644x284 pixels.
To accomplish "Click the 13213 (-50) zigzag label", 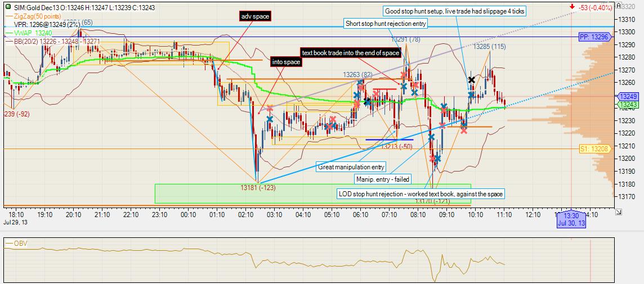I will click(396, 146).
